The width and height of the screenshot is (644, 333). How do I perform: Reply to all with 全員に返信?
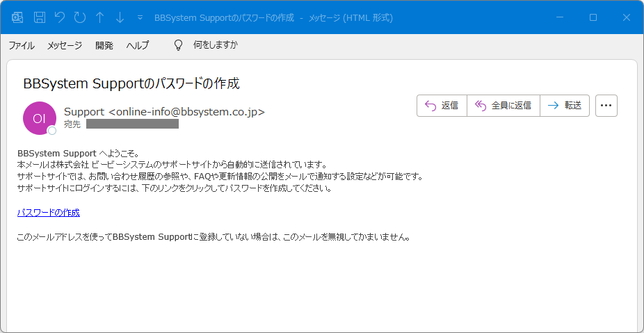(504, 106)
